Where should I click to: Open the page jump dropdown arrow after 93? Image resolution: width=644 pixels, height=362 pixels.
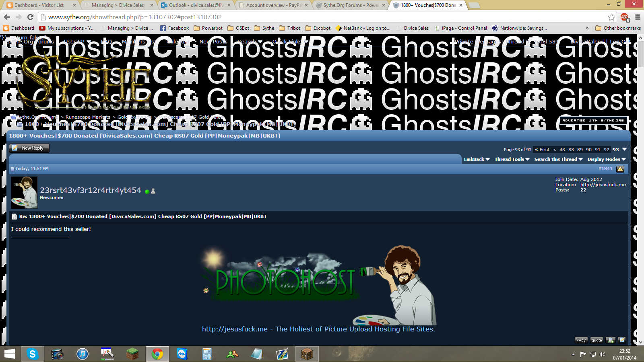[x=625, y=149]
